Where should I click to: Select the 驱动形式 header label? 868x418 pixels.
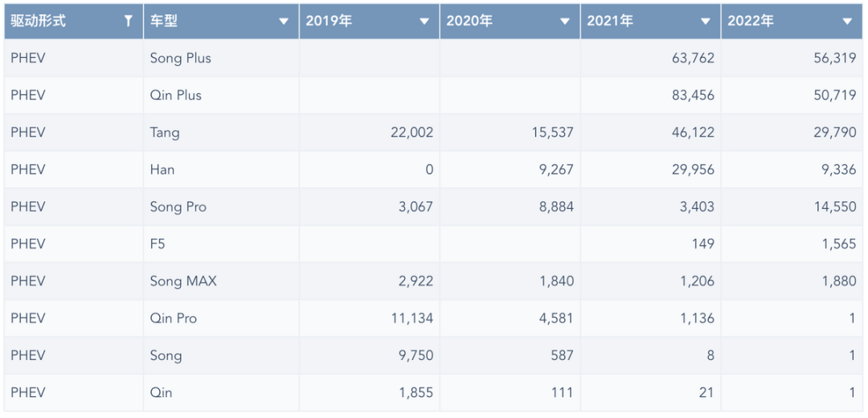click(39, 21)
